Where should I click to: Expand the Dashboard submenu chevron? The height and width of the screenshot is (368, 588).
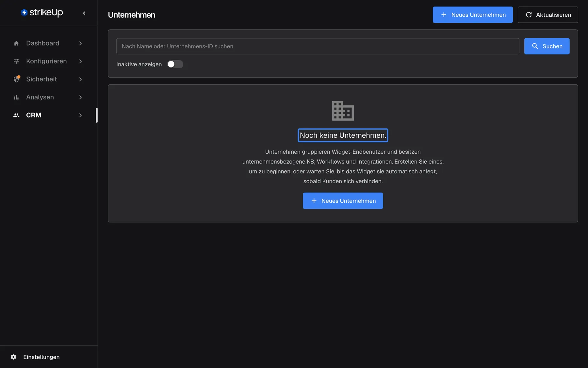[x=80, y=43]
